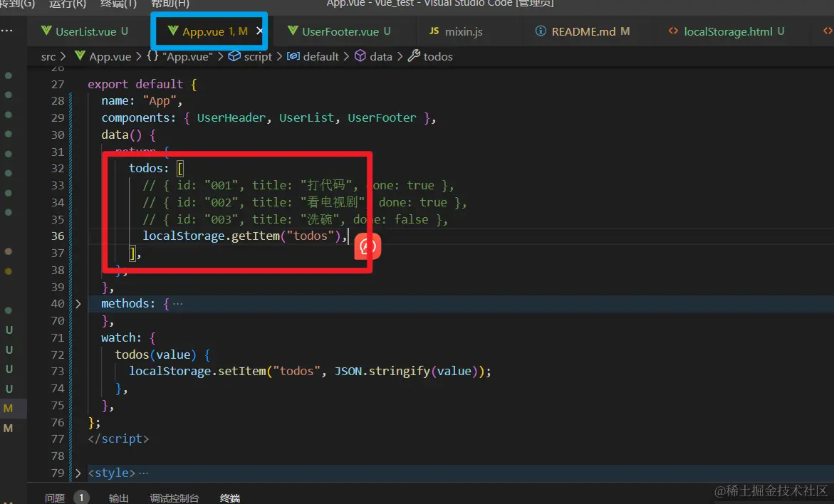Click the HTML icon on localStorage.html tab

pyautogui.click(x=673, y=31)
